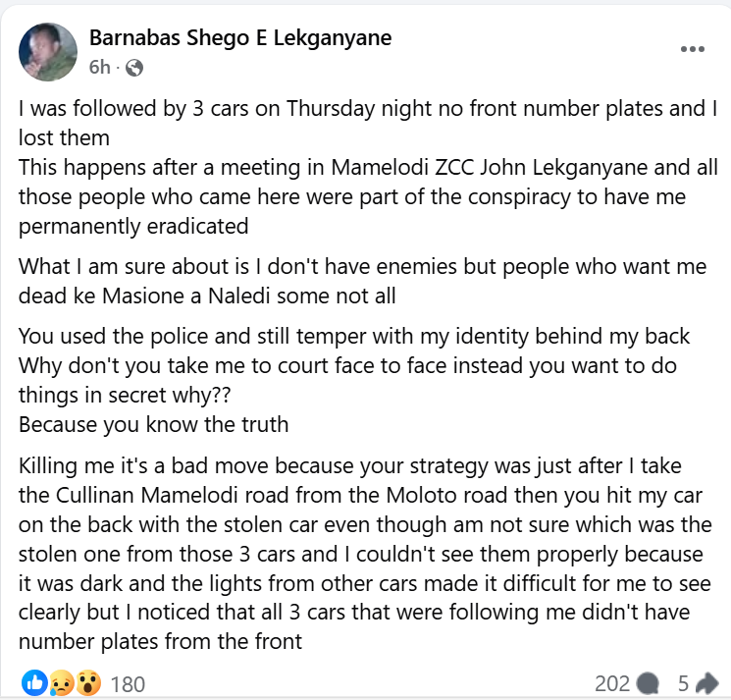731x700 pixels.
Task: Open the author's profile picture
Action: [x=48, y=51]
